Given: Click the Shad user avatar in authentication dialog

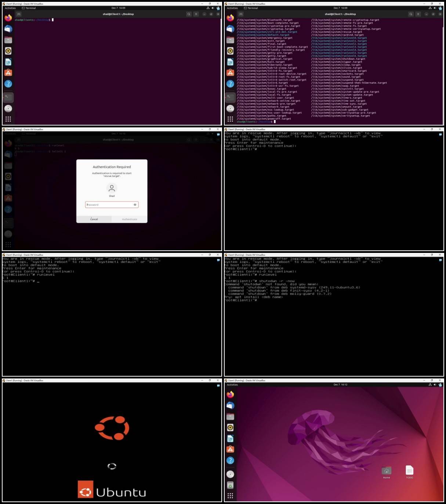Looking at the screenshot, I should (x=112, y=188).
